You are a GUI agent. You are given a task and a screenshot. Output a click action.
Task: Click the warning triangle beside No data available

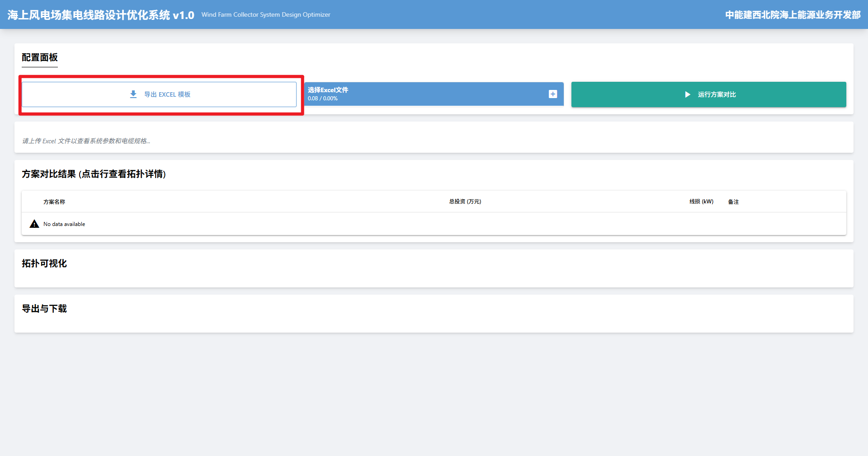[x=34, y=224]
